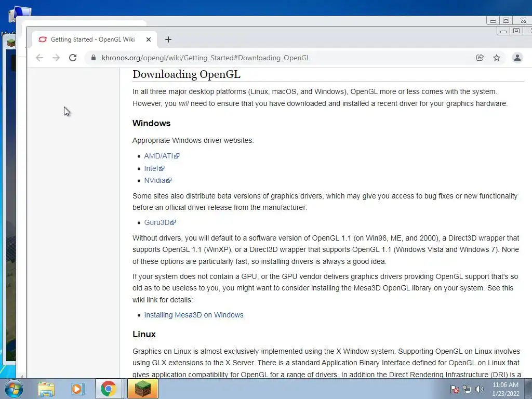Click the browser back arrow
This screenshot has width=532, height=399.
(39, 58)
